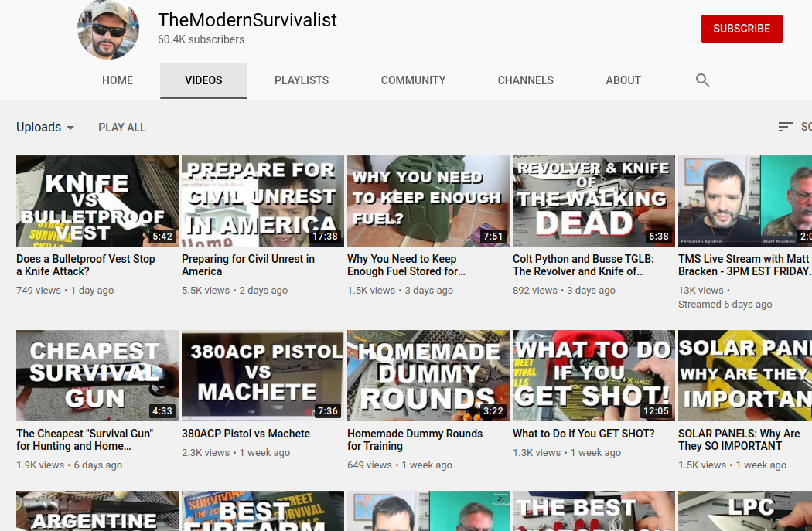The image size is (812, 531).
Task: Expand the Uploads dropdown arrow
Action: [x=70, y=128]
